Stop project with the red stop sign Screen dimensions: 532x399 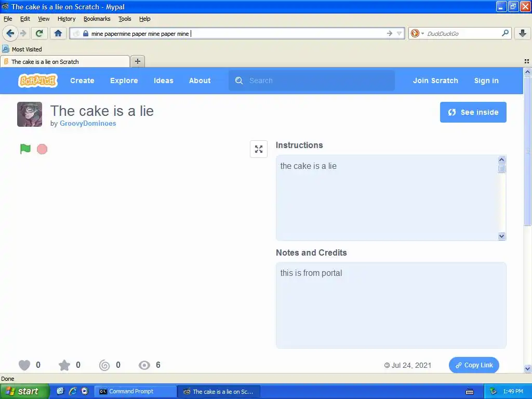[x=42, y=149]
